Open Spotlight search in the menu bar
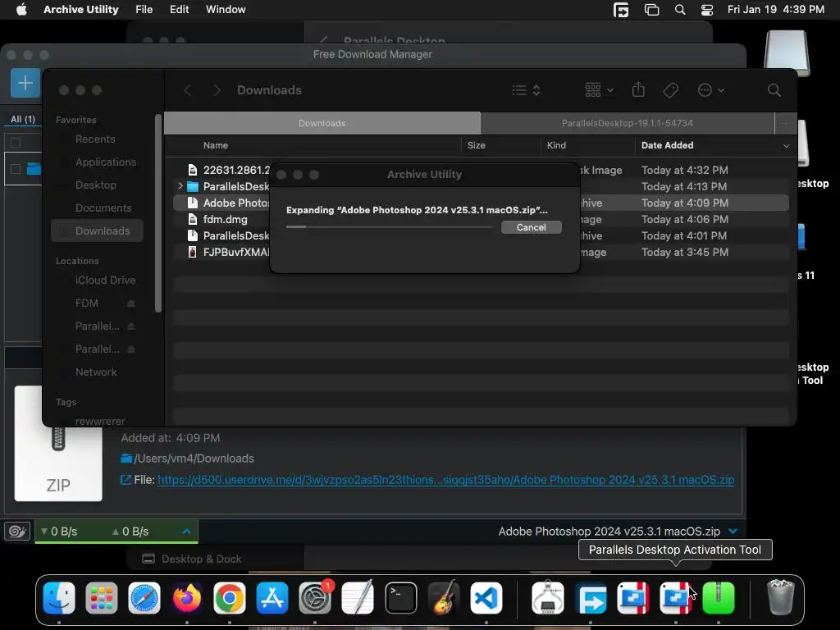Viewport: 840px width, 630px height. [680, 10]
